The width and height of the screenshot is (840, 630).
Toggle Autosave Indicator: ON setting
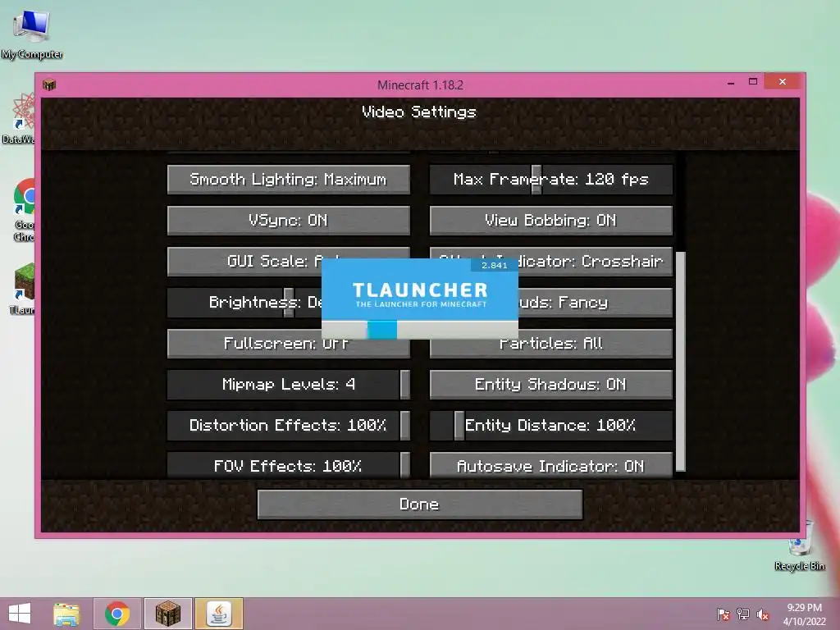click(550, 465)
